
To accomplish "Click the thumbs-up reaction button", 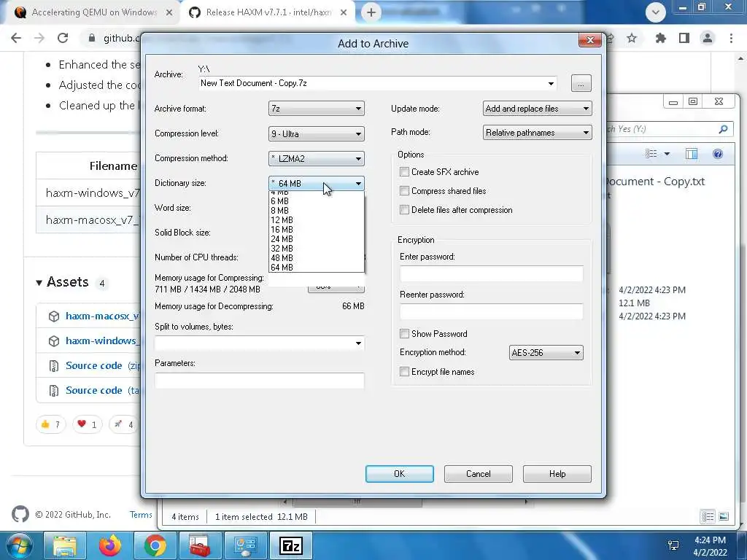I will pyautogui.click(x=50, y=424).
